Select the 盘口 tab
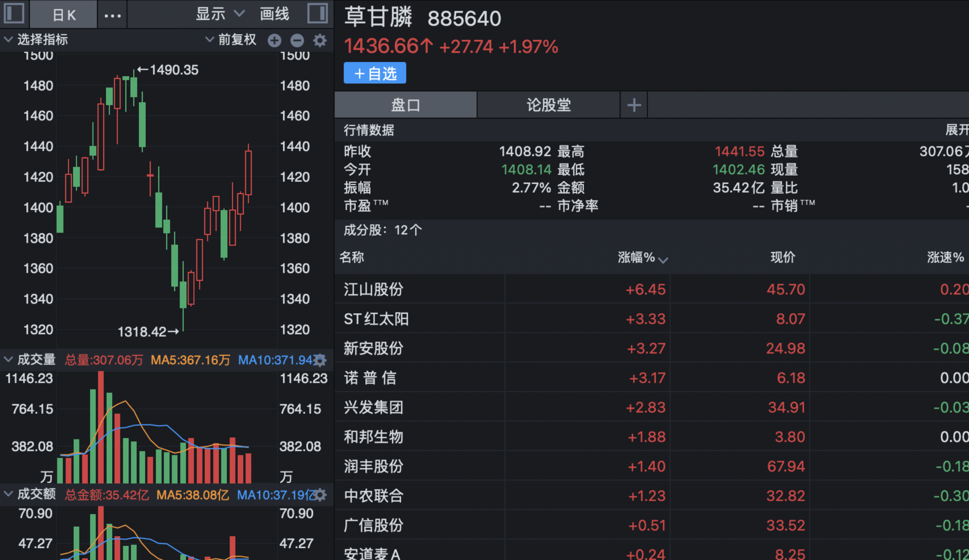The height and width of the screenshot is (560, 969). click(x=405, y=105)
